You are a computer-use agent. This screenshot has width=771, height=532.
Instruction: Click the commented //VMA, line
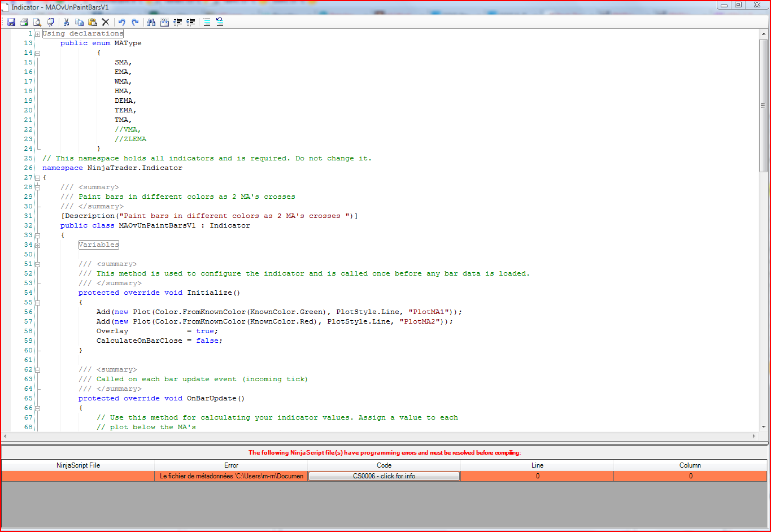click(x=128, y=129)
